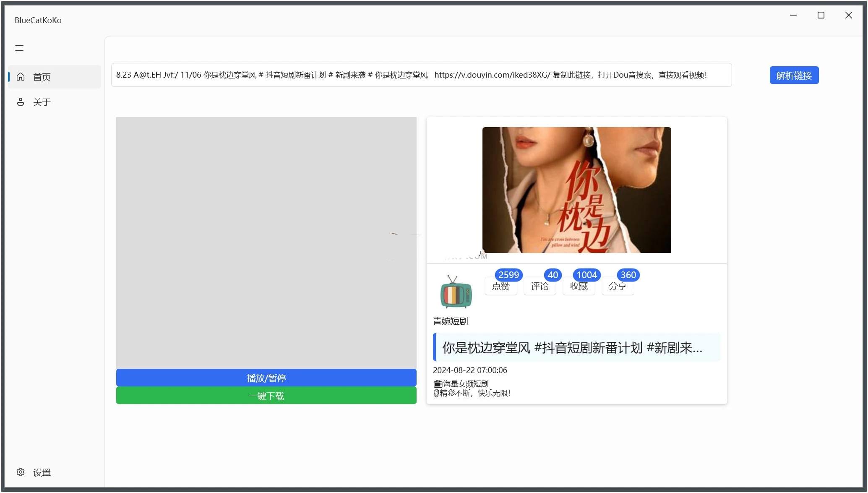Open the 评论 comments button showing 40

(540, 286)
